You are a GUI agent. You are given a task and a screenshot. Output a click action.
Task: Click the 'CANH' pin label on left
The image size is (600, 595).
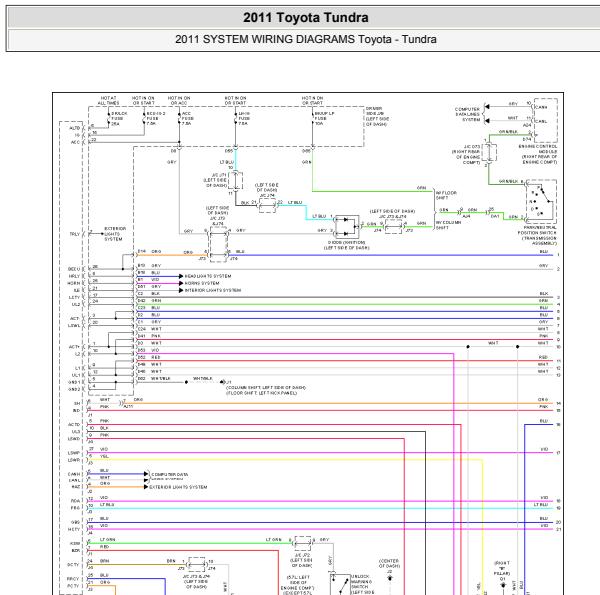[x=74, y=474]
